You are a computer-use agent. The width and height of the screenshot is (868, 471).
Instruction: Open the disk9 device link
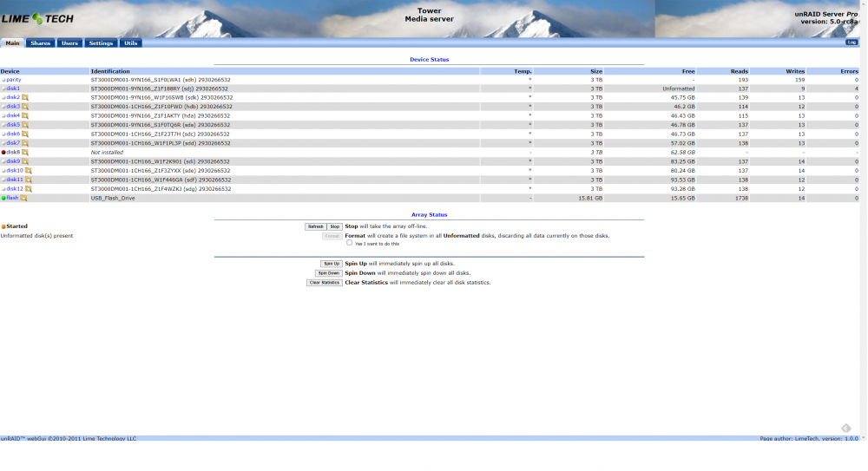pyautogui.click(x=13, y=161)
